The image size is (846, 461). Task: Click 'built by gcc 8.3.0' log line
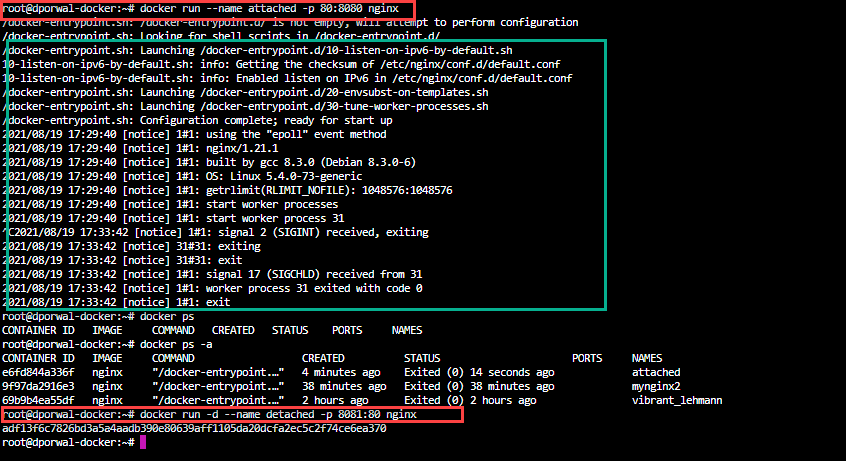tap(209, 162)
